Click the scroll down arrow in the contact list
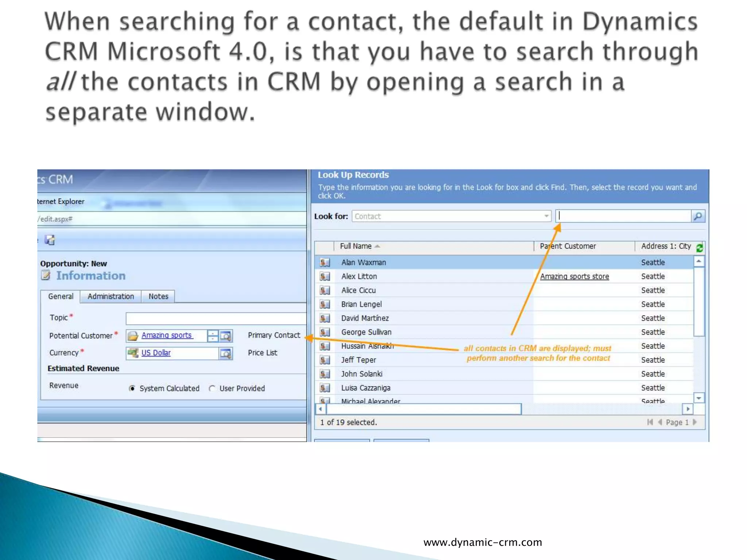 coord(698,398)
